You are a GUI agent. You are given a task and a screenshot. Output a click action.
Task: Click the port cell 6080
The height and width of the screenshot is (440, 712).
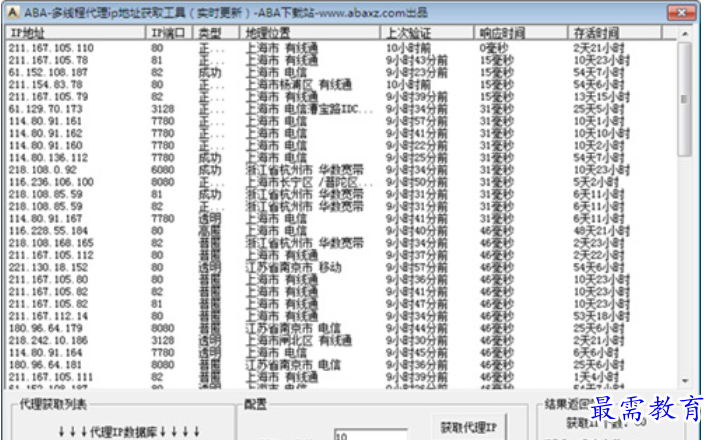163,170
